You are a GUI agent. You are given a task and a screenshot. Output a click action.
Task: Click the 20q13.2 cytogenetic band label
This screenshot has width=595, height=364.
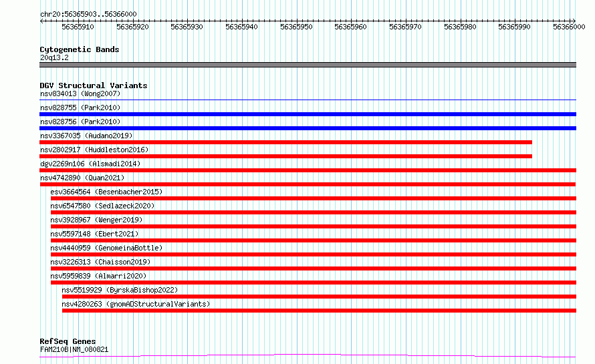[x=54, y=57]
